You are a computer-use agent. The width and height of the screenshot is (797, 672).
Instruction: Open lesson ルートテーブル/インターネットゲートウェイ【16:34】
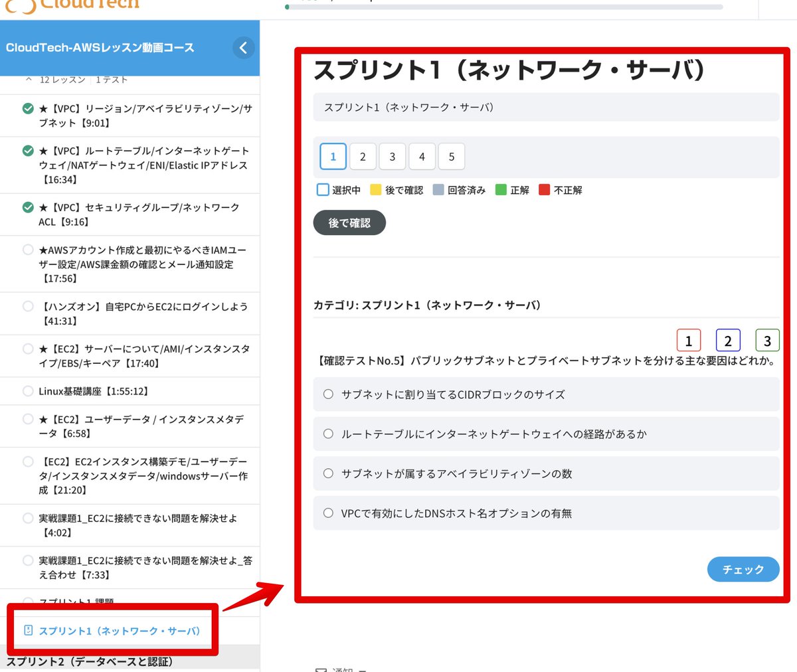tap(143, 165)
